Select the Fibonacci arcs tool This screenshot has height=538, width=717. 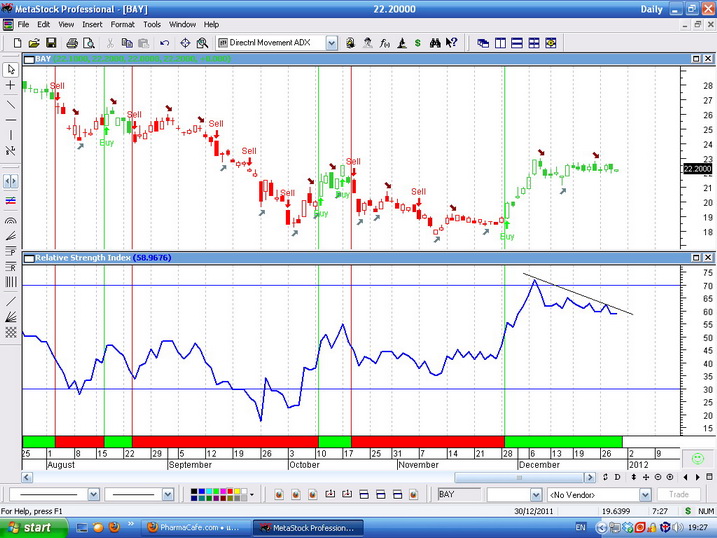11,219
